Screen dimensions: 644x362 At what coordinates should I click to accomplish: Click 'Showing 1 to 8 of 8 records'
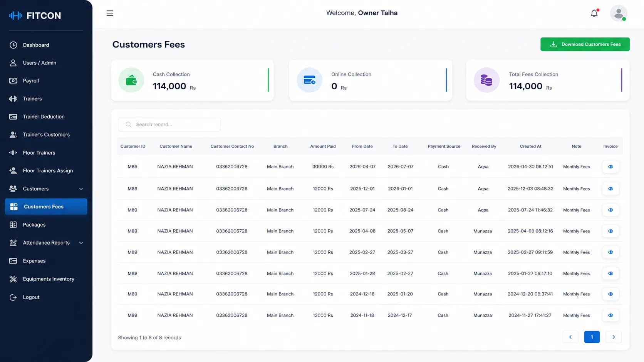click(x=149, y=337)
